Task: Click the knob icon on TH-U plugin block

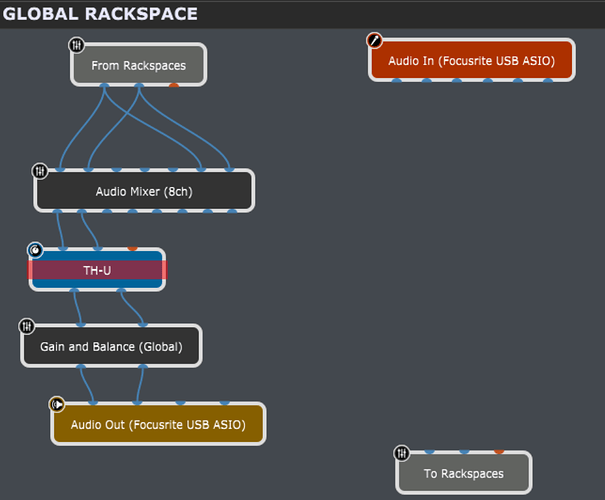Action: 35,250
